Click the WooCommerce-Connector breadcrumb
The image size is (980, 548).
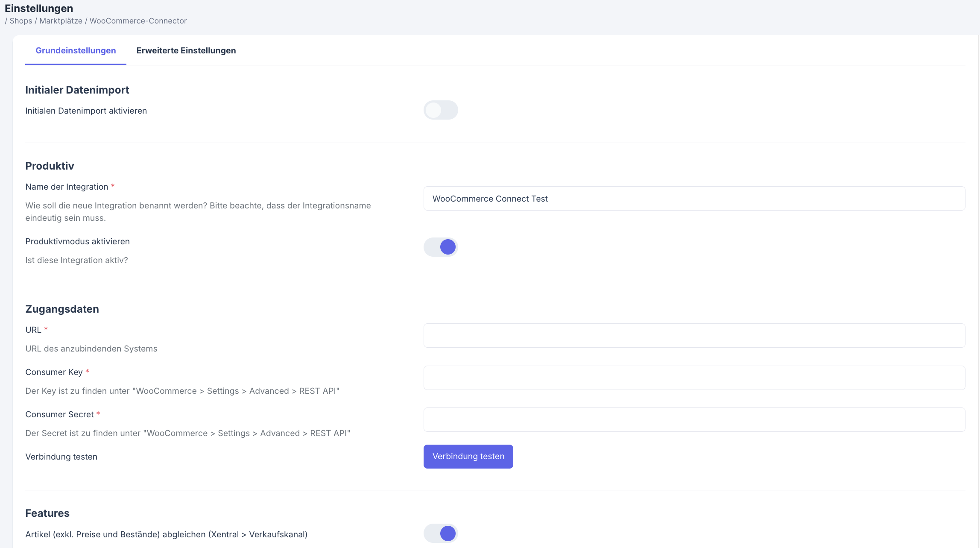pyautogui.click(x=138, y=21)
